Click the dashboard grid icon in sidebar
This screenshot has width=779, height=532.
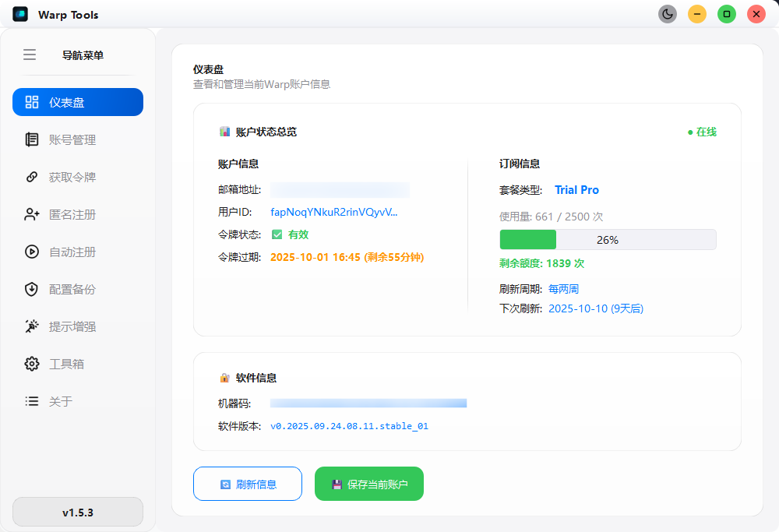point(32,102)
